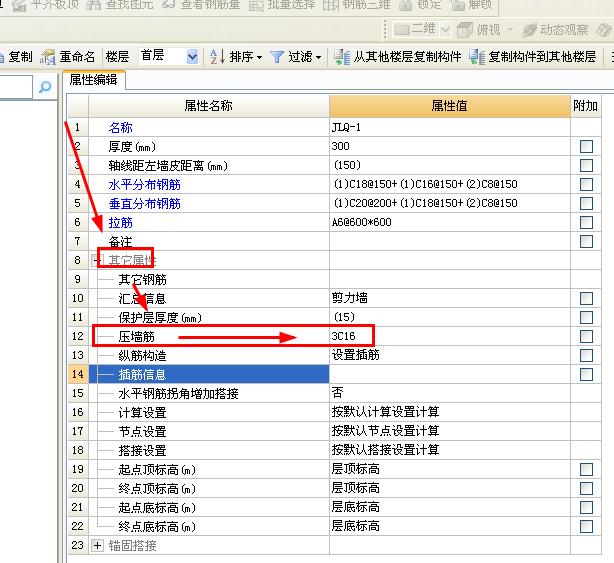Screen dimensions: 614x563
Task: Select 水平分布钢筋 value cell
Action: (450, 184)
